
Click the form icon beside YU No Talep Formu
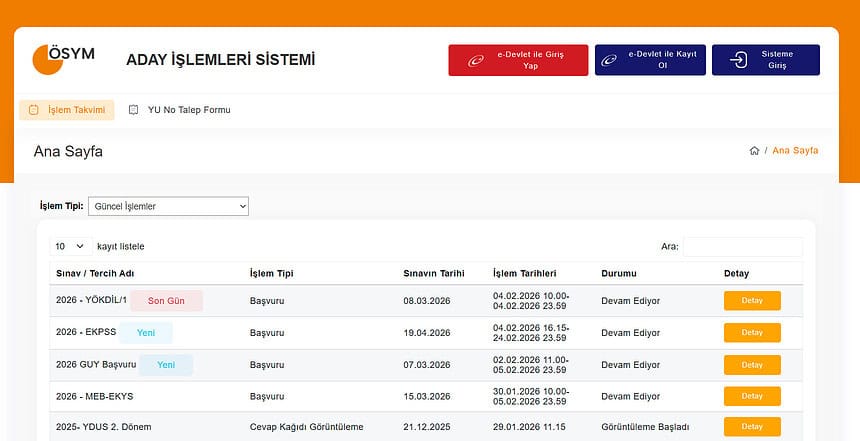pos(134,110)
